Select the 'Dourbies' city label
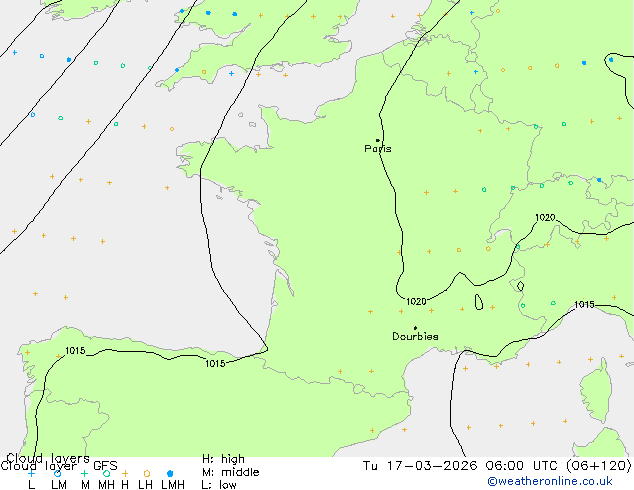 tap(415, 336)
